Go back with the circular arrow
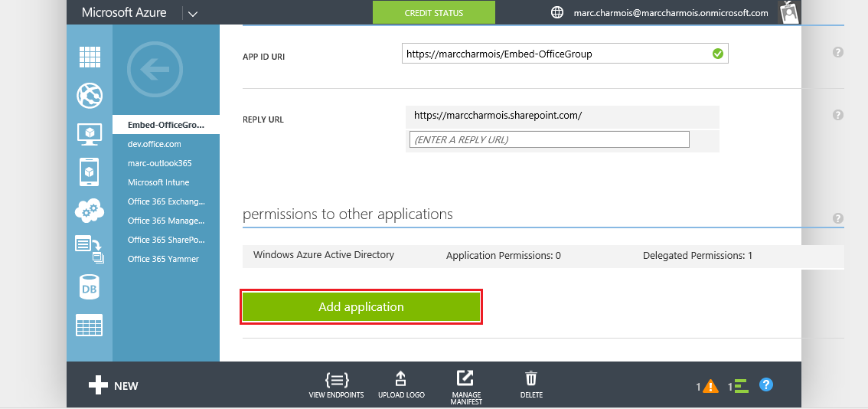The image size is (868, 409). 155,69
